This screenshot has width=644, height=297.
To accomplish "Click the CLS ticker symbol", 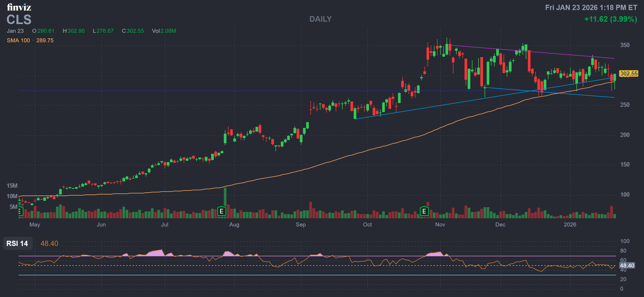I will (19, 20).
